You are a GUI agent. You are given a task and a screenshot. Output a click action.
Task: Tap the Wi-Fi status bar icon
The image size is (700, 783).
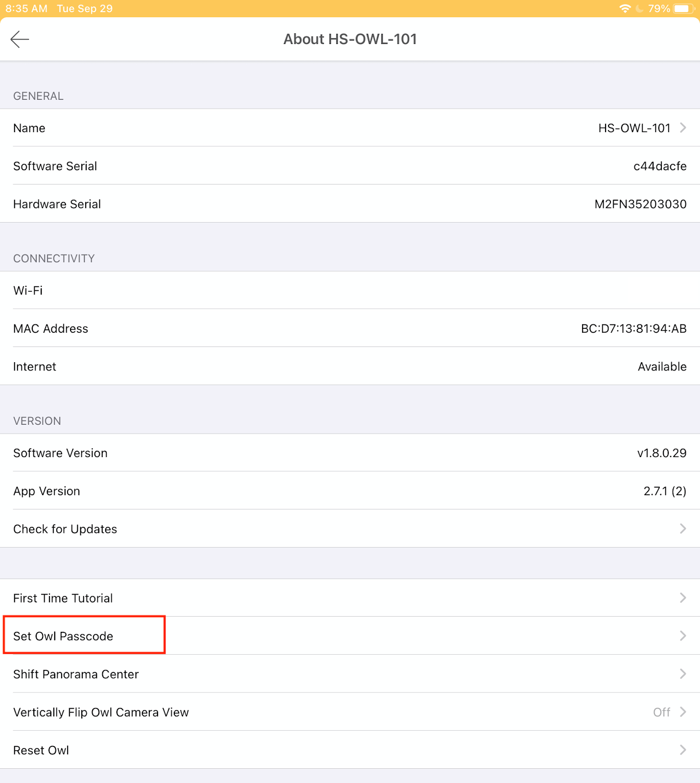pyautogui.click(x=625, y=8)
